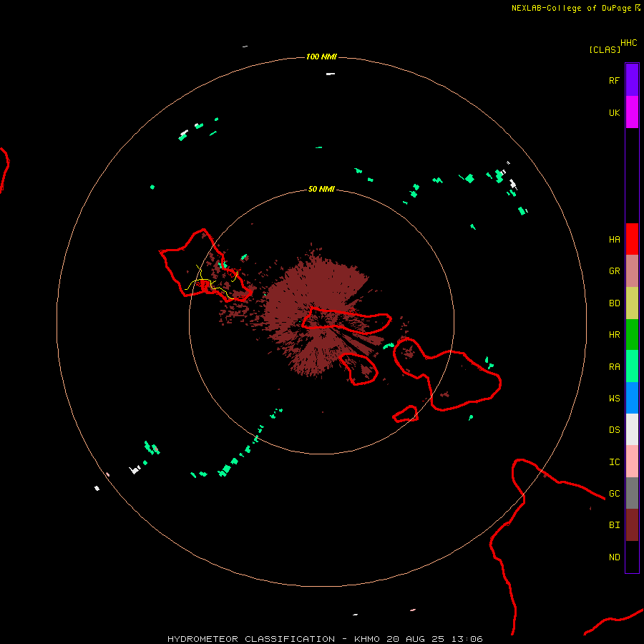Click the GC legend label

tap(615, 493)
